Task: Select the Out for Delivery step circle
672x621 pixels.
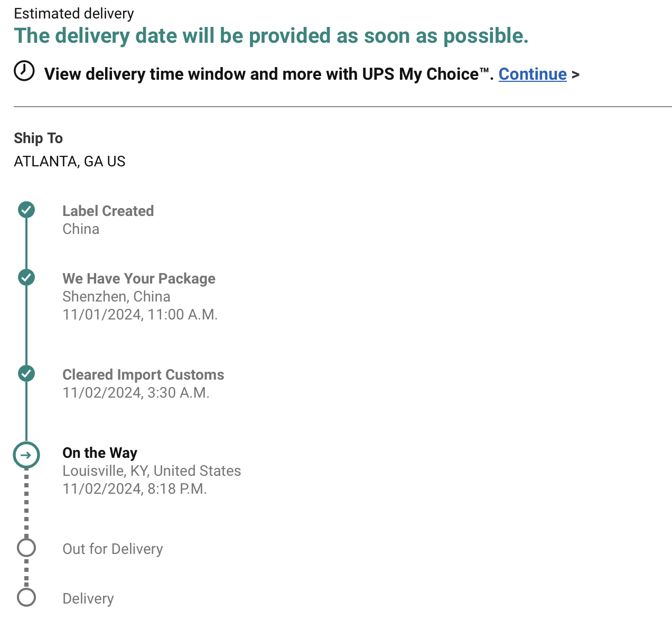Action: tap(26, 548)
